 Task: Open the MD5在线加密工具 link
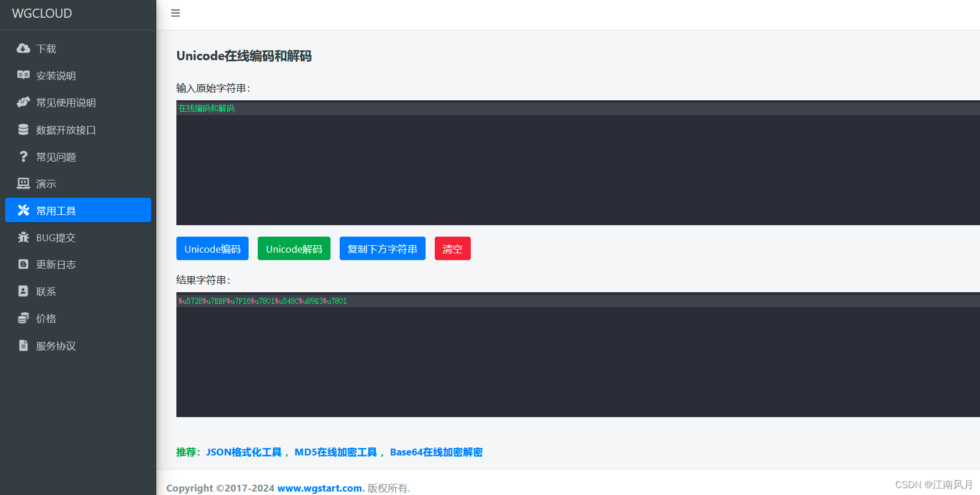pos(336,452)
